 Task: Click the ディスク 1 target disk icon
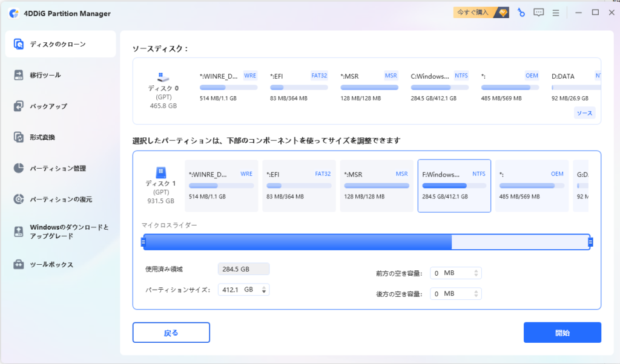pos(161,172)
